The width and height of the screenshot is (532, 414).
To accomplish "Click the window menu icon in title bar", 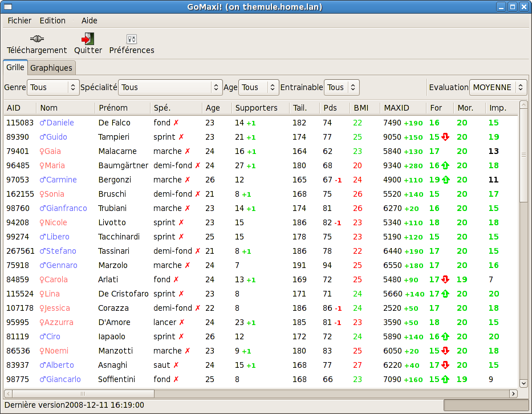I will click(x=7, y=7).
